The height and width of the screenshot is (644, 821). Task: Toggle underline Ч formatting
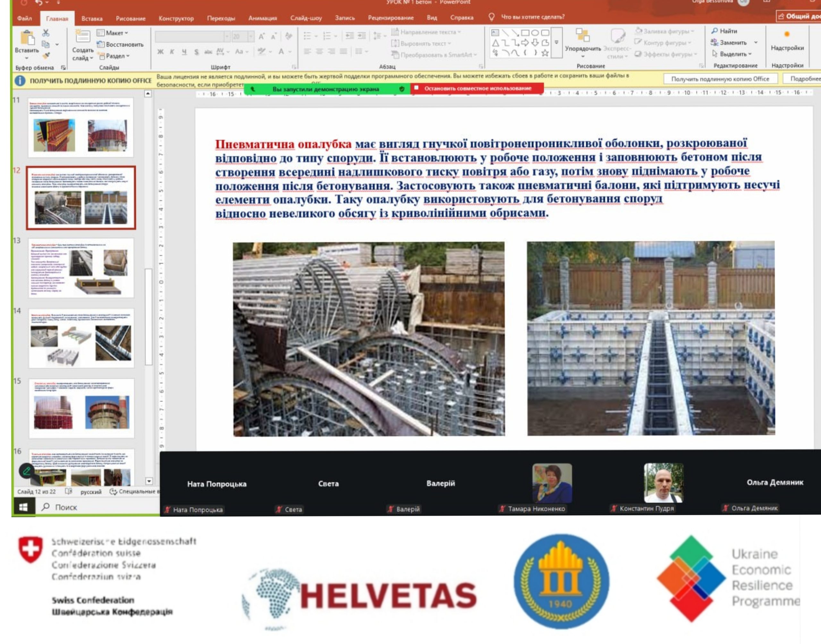184,52
